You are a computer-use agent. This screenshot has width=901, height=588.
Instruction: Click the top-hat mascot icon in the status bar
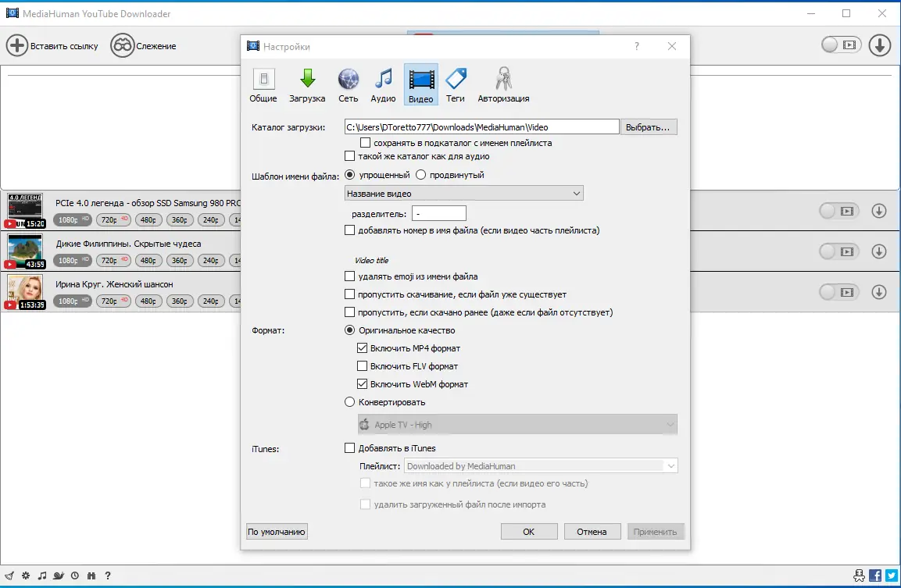pyautogui.click(x=859, y=576)
